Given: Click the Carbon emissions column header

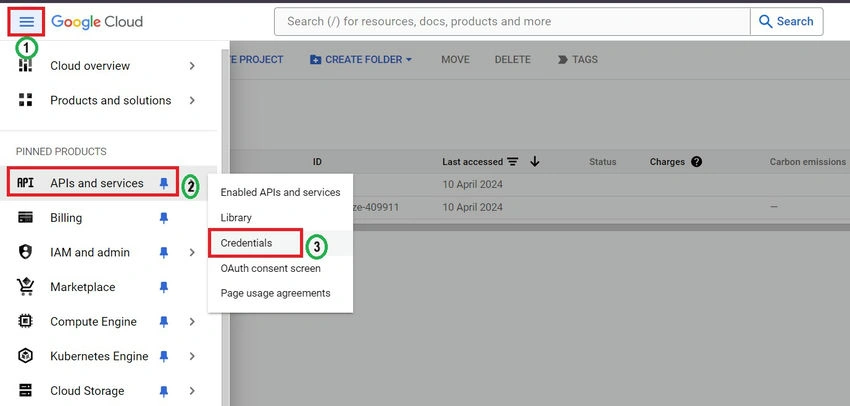Looking at the screenshot, I should (808, 162).
